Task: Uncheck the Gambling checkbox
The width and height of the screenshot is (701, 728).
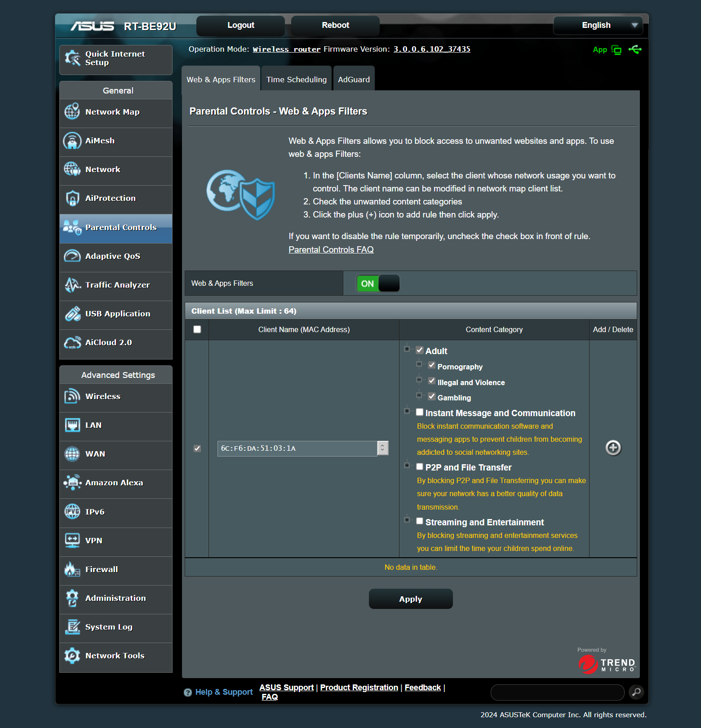Action: 432,396
